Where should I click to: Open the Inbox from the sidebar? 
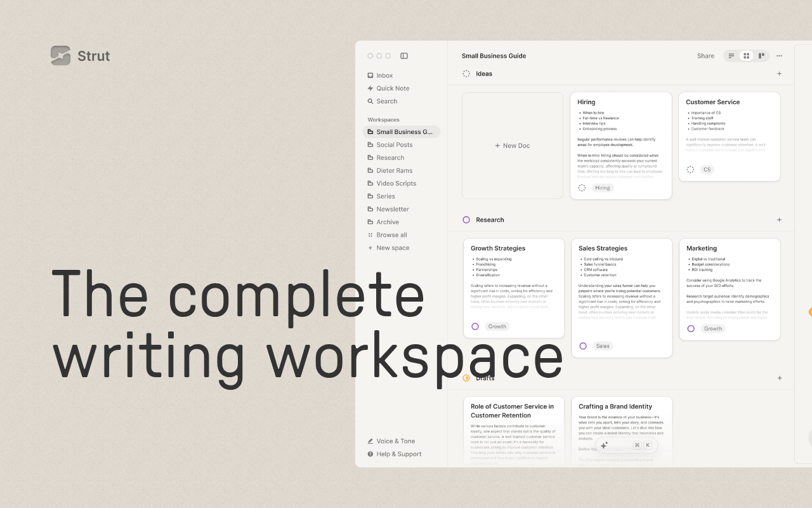(384, 75)
